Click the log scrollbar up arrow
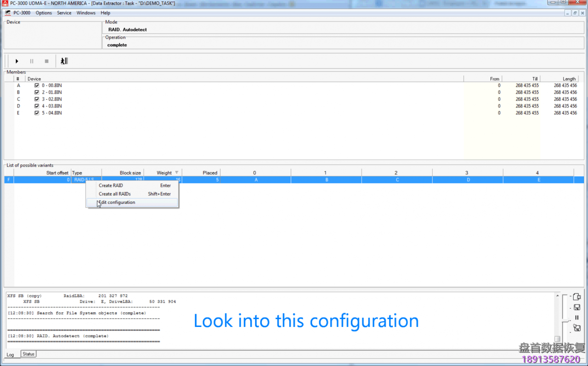Screen dimensions: 588x366 click(x=557, y=295)
